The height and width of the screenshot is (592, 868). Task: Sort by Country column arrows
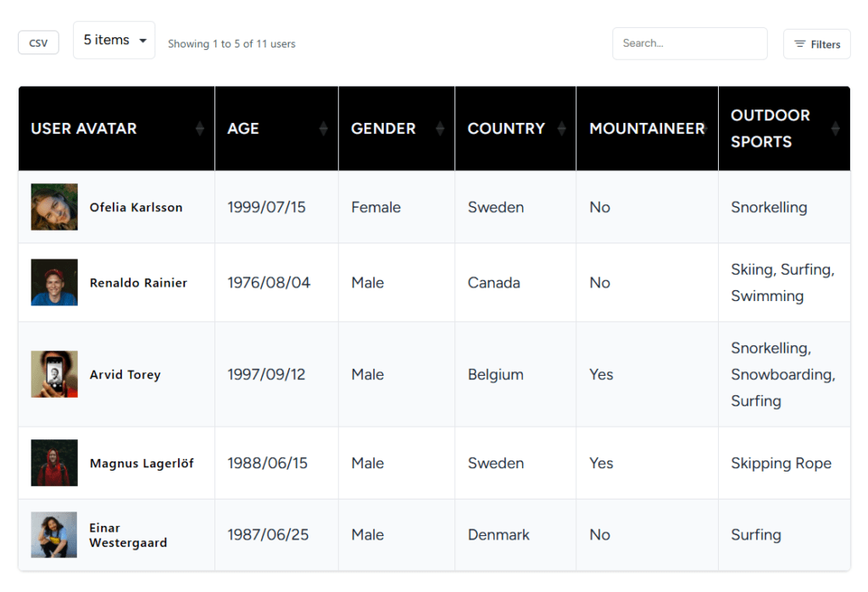point(561,128)
